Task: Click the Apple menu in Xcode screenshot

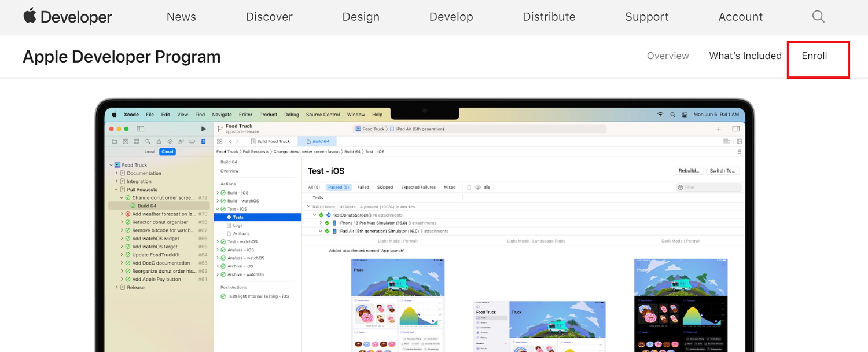Action: point(115,115)
